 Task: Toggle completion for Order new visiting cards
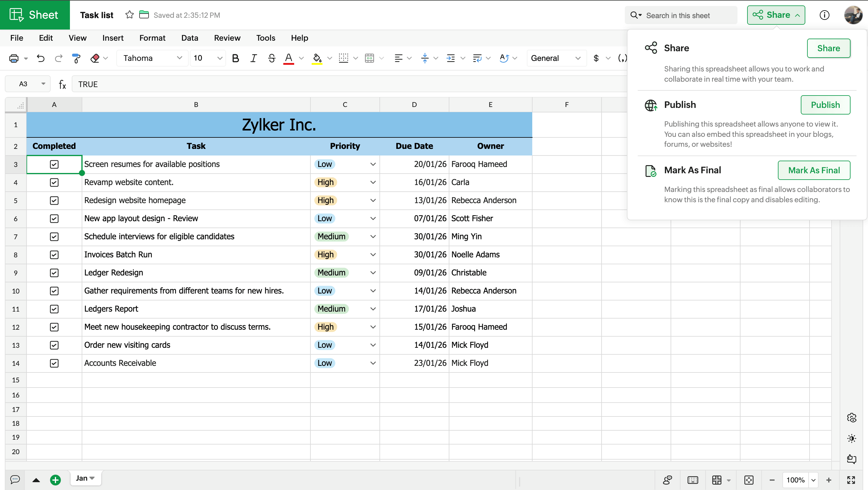[54, 345]
